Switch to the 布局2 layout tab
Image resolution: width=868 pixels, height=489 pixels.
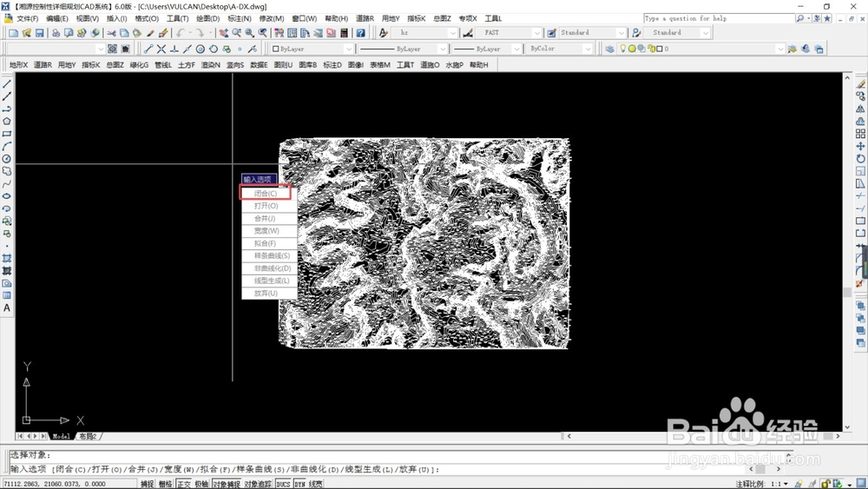pyautogui.click(x=89, y=436)
